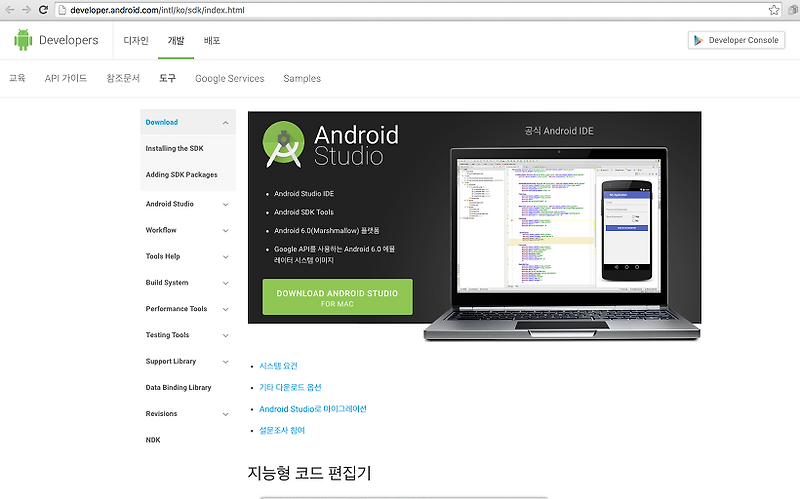Collapse the Download sidebar section chevron
Screen dimensions: 800x499
[x=226, y=123]
